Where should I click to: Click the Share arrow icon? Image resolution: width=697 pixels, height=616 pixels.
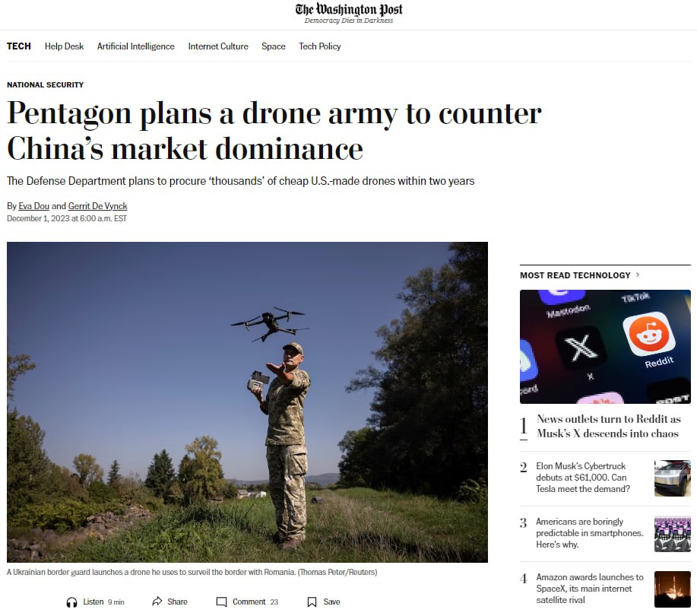157,602
